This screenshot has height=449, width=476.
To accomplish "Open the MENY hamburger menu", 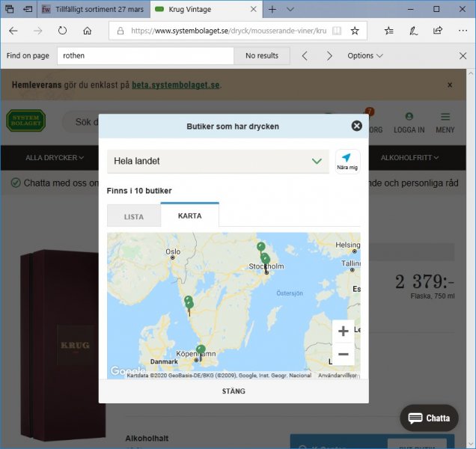I will pyautogui.click(x=445, y=123).
